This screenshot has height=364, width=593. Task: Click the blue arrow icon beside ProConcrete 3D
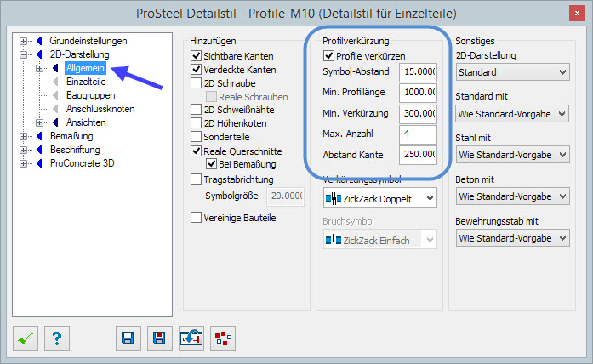click(39, 163)
